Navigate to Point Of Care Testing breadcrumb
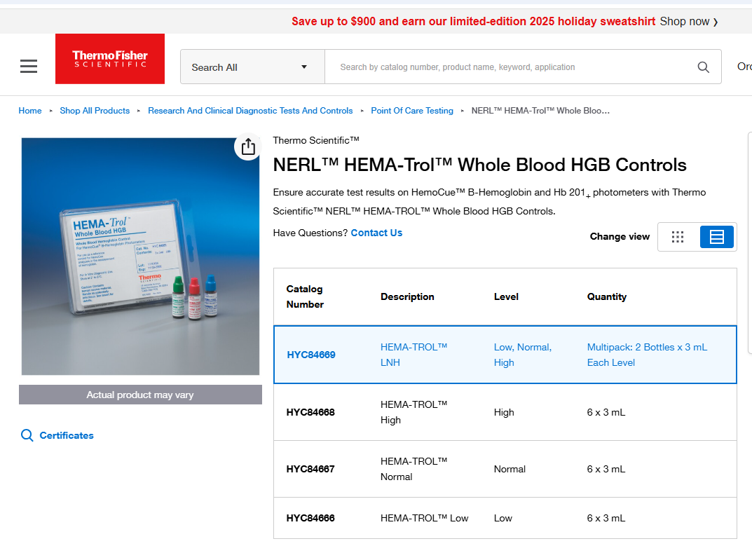 pos(412,111)
